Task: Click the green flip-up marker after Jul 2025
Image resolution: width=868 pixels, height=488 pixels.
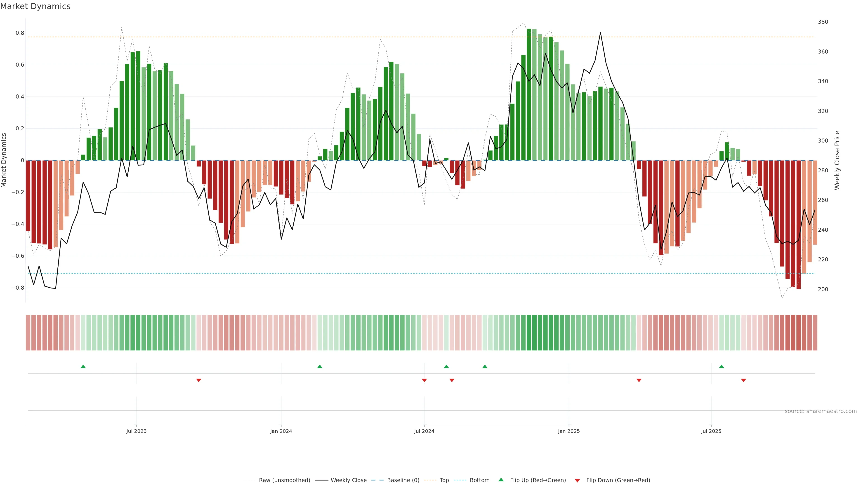Action: 722,366
